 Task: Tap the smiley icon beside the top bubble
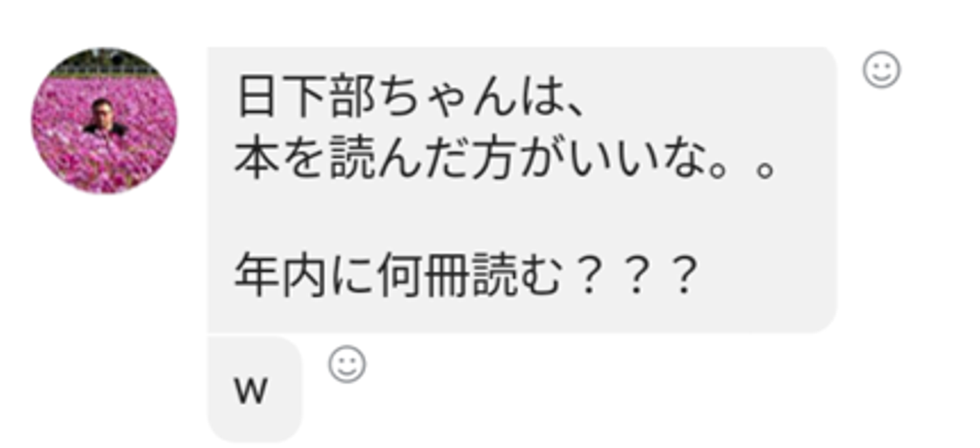881,70
